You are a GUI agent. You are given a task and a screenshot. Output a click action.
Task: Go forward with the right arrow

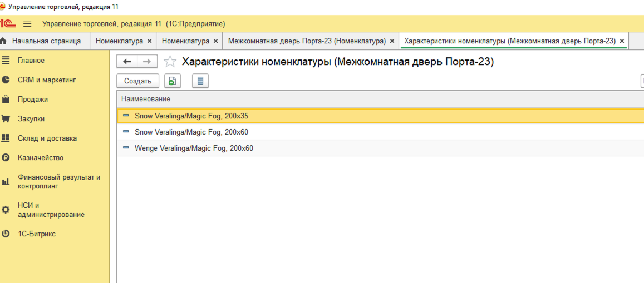click(147, 62)
